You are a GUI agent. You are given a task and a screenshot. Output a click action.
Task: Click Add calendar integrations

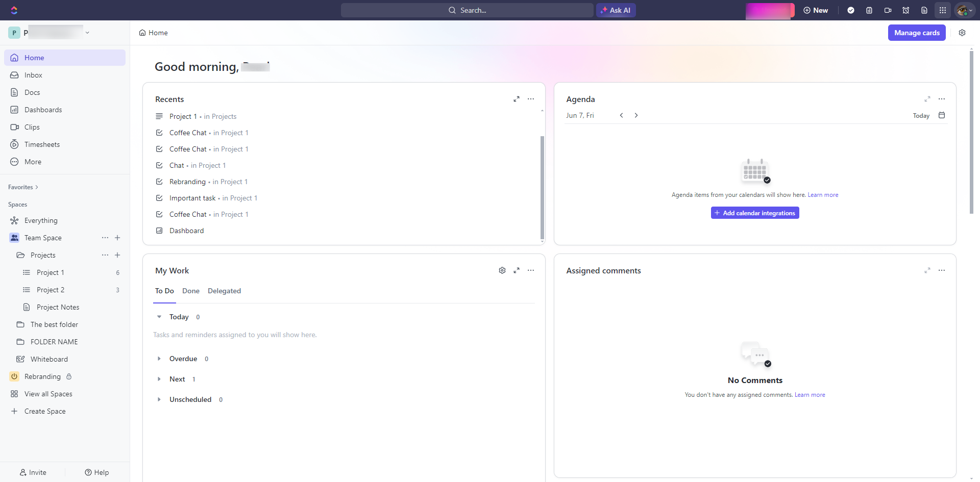point(755,213)
